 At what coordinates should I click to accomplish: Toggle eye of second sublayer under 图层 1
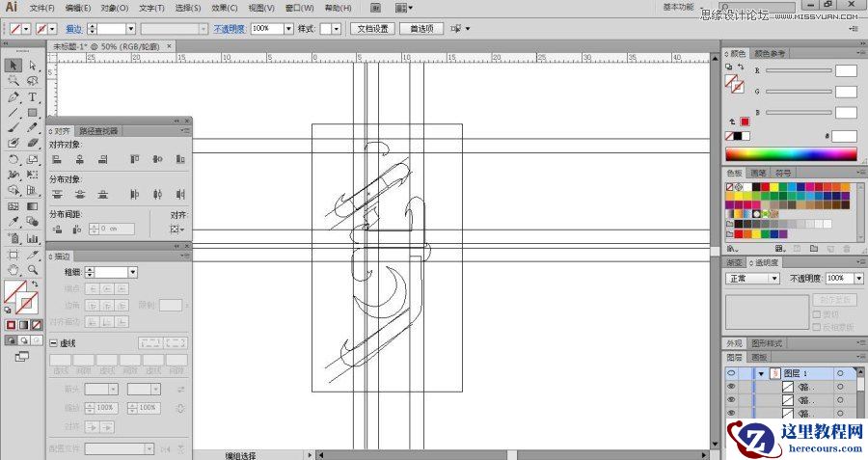coord(731,400)
